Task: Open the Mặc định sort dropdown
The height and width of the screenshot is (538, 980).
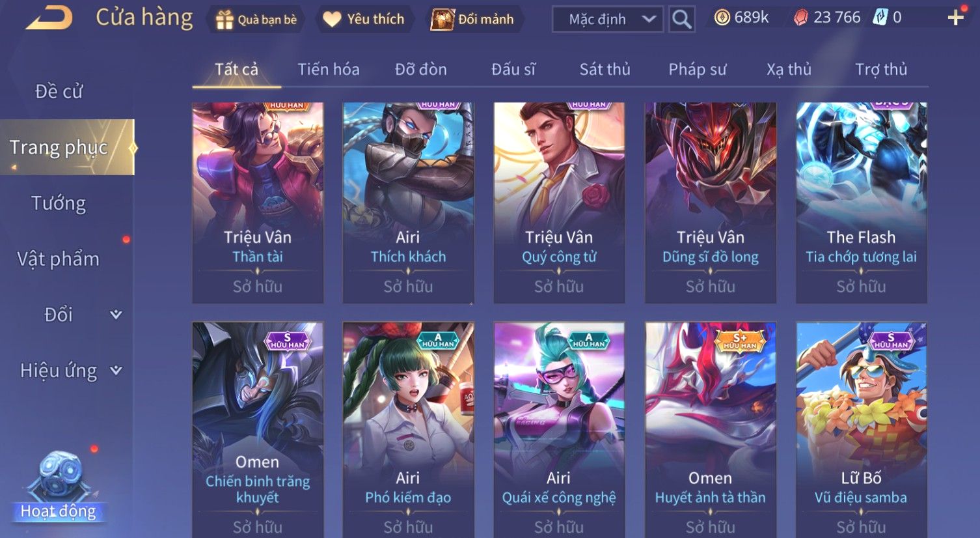Action: tap(608, 20)
